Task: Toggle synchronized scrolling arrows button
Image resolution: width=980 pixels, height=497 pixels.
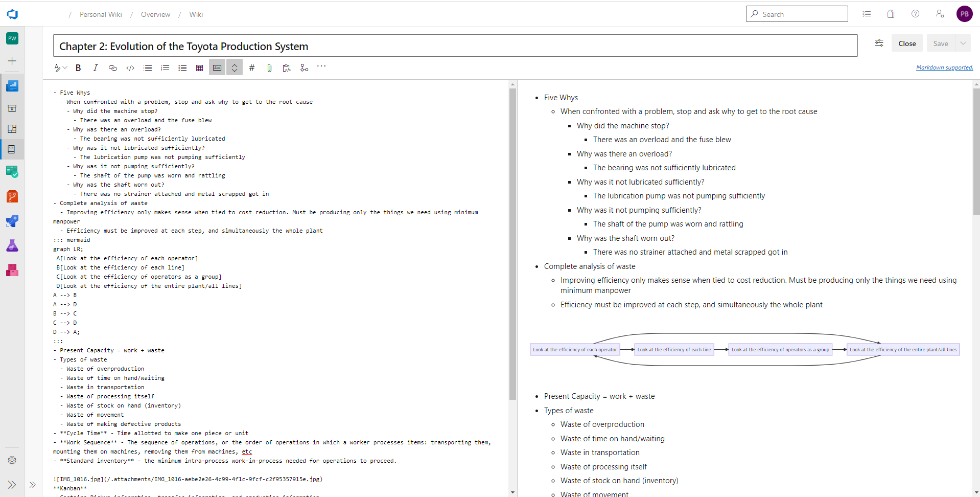Action: coord(235,68)
